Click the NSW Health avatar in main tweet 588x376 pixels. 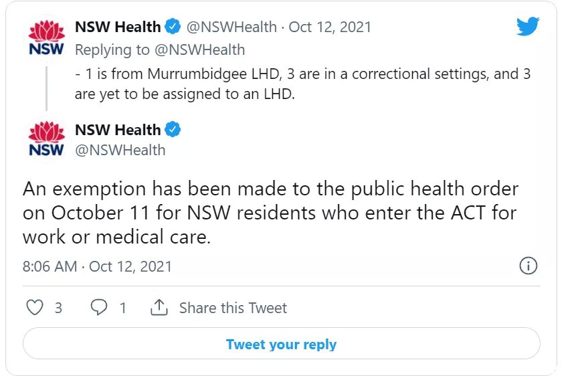(47, 139)
